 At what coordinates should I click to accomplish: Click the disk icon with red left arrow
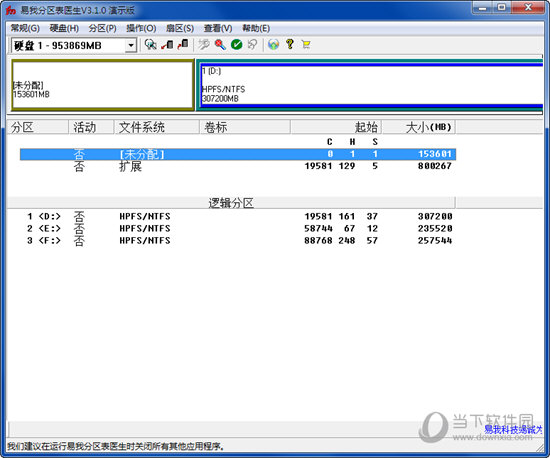(x=167, y=45)
